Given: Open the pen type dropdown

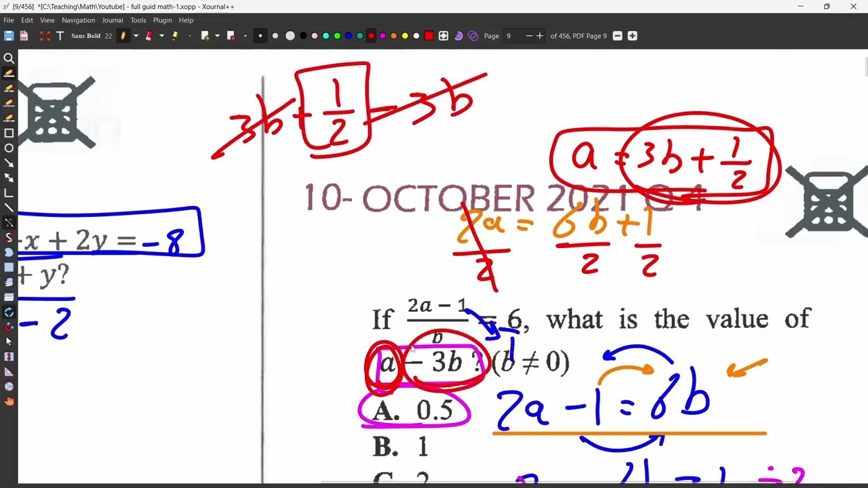Looking at the screenshot, I should [x=136, y=36].
